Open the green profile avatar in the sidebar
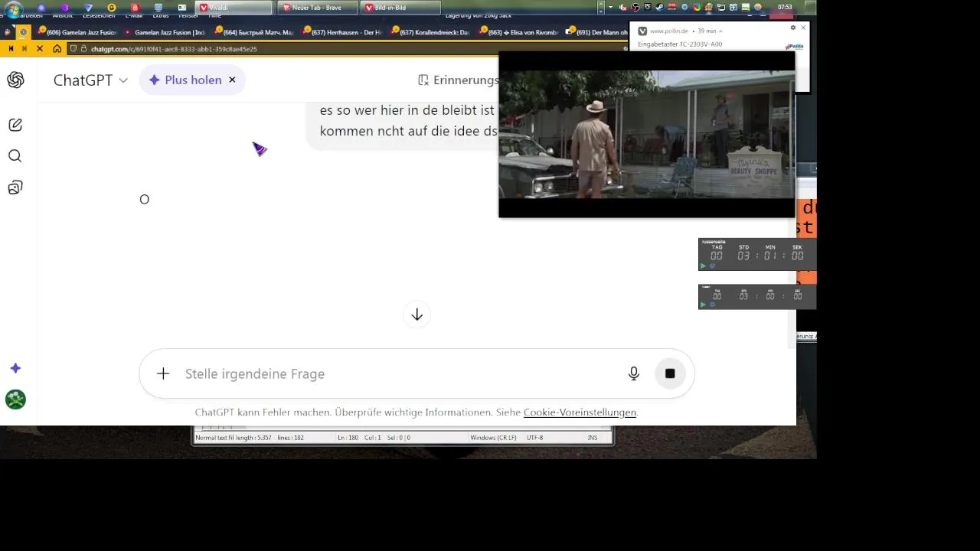This screenshot has height=551, width=980. tap(15, 399)
